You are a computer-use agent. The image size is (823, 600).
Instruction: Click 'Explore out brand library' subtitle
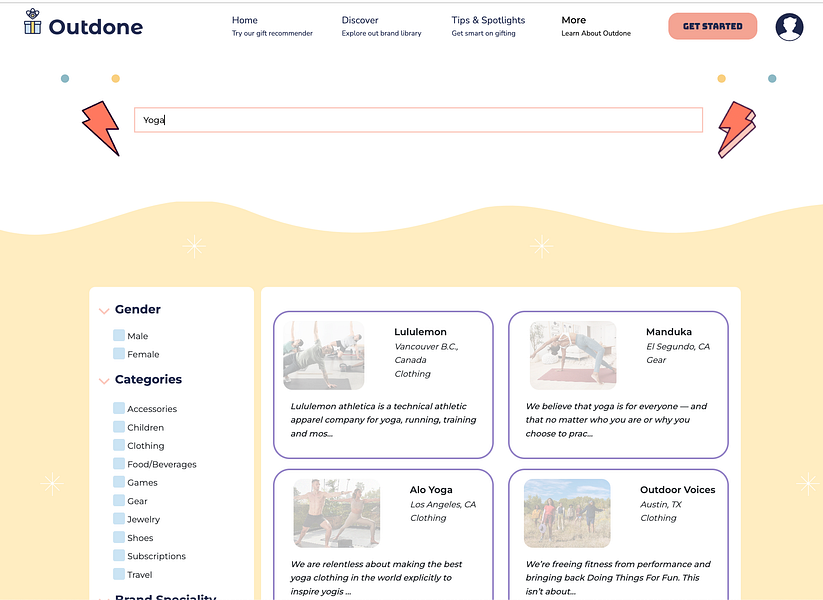pyautogui.click(x=382, y=33)
